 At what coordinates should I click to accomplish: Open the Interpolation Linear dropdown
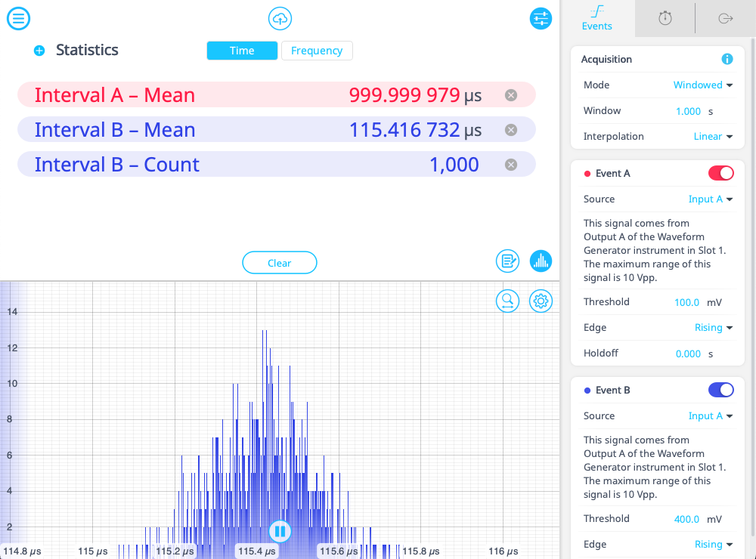(x=713, y=137)
